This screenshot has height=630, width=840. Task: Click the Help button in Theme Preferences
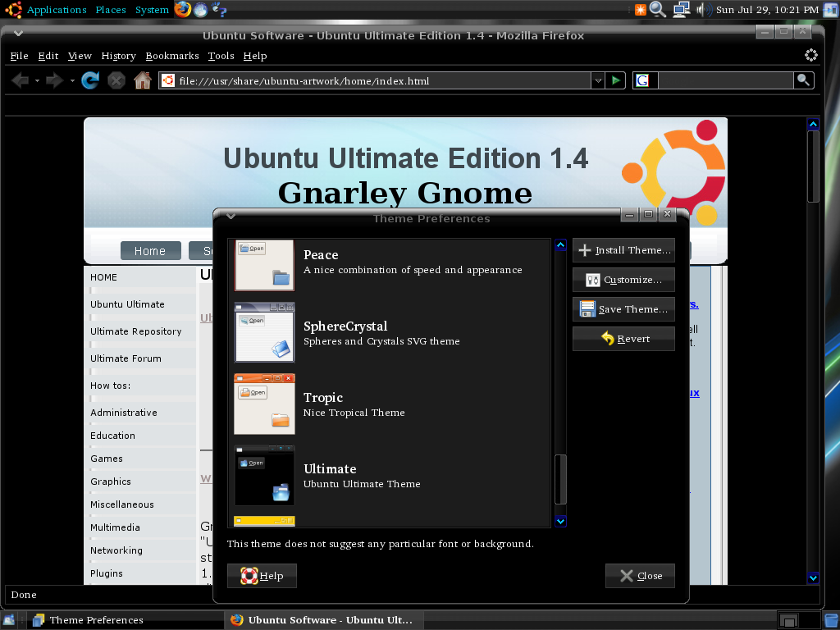coord(262,576)
